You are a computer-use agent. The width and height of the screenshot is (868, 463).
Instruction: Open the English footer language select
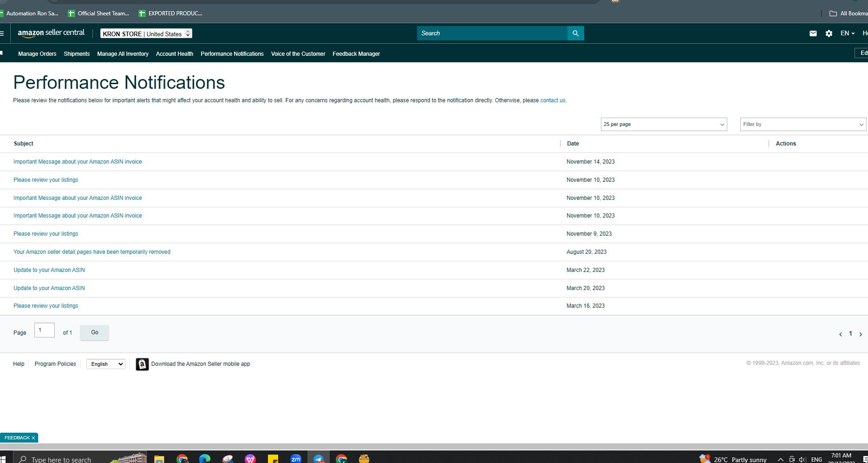(106, 364)
